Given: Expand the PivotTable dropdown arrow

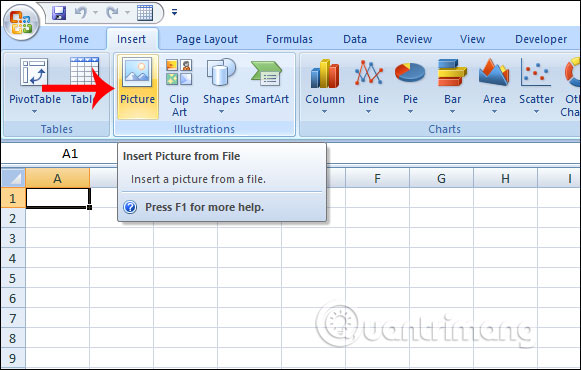Looking at the screenshot, I should click(34, 111).
